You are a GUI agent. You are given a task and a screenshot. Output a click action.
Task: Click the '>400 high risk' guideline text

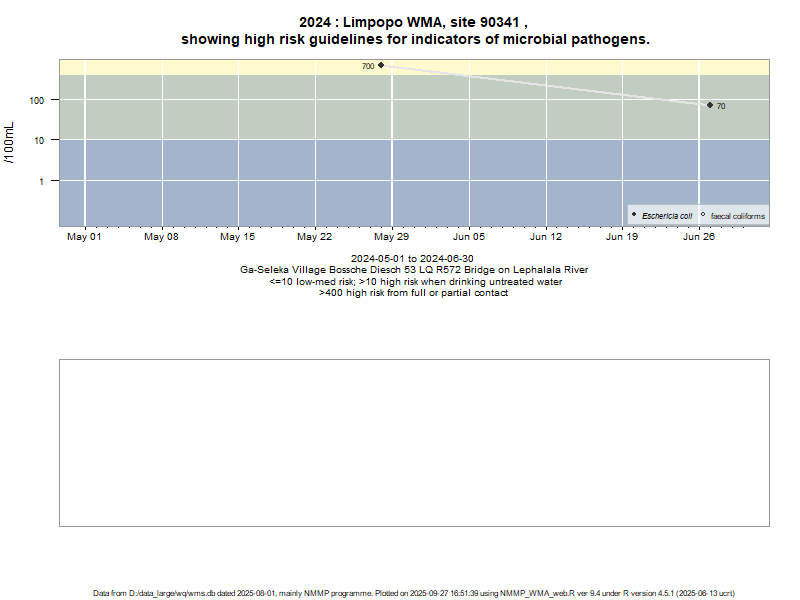[x=413, y=293]
